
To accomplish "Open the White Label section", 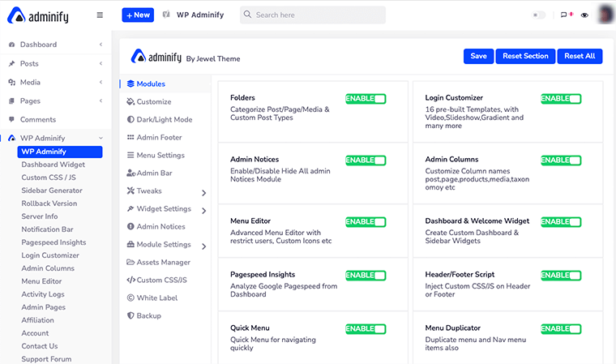I will (156, 298).
